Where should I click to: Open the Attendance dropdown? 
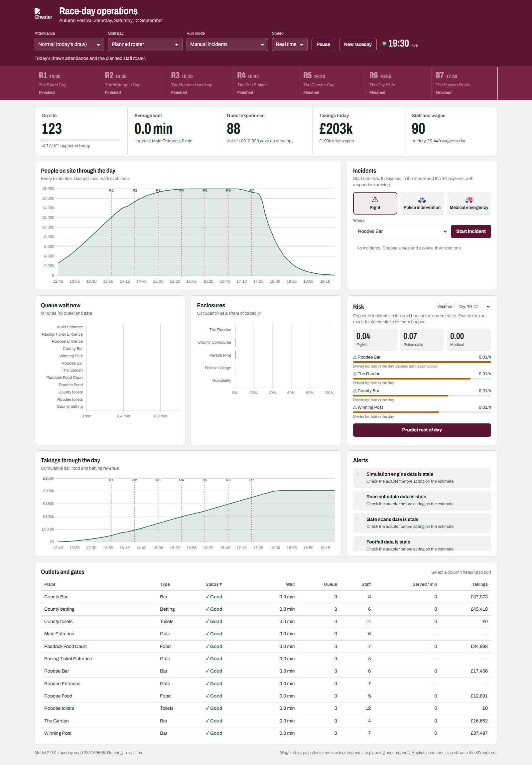[x=69, y=45]
